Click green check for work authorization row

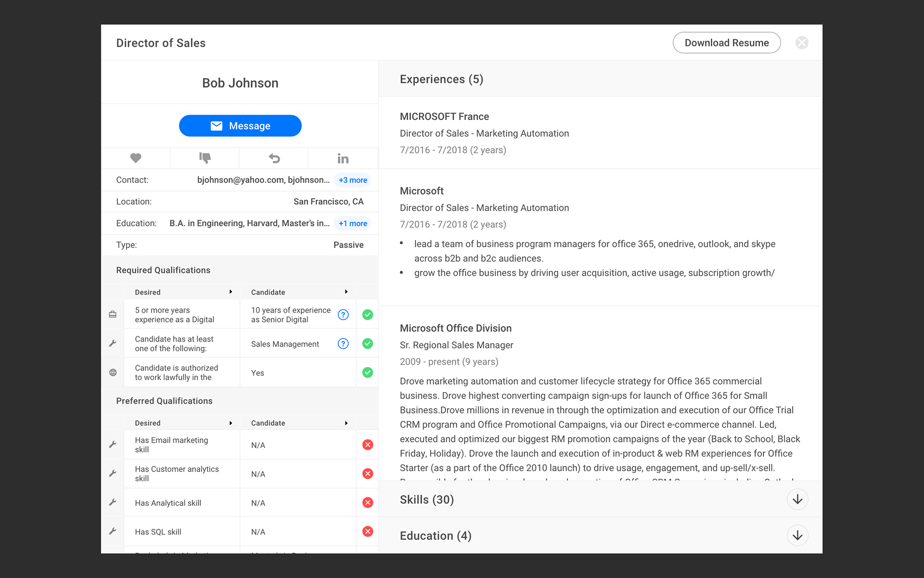pyautogui.click(x=368, y=372)
